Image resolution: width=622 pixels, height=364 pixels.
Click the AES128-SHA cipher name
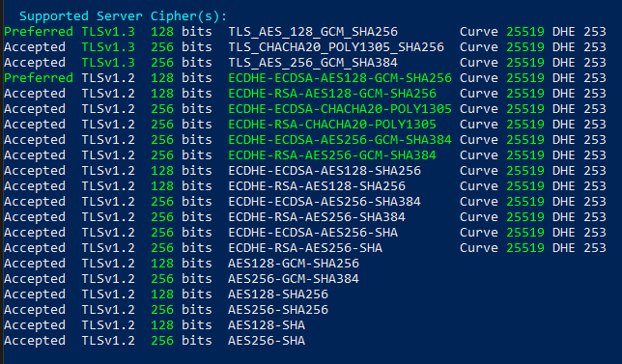(267, 325)
